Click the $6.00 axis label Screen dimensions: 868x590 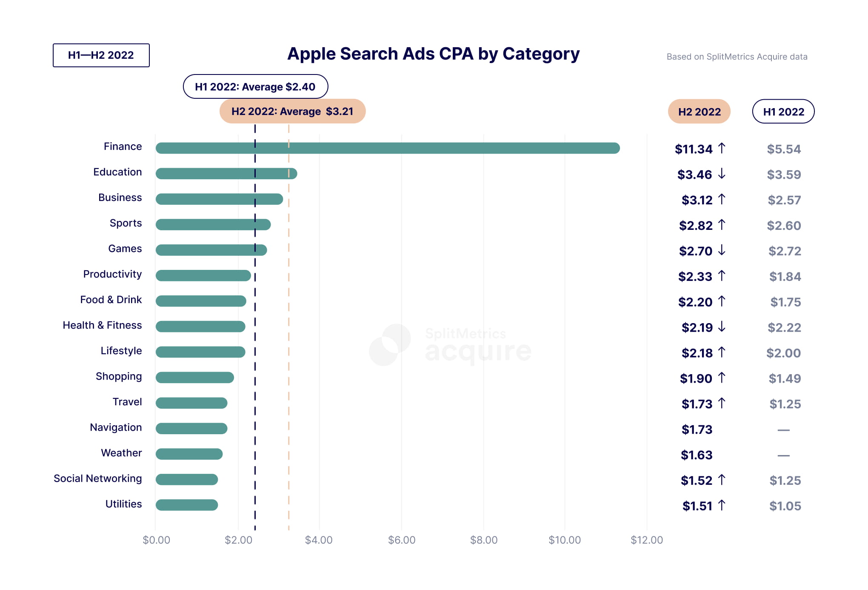pos(401,540)
